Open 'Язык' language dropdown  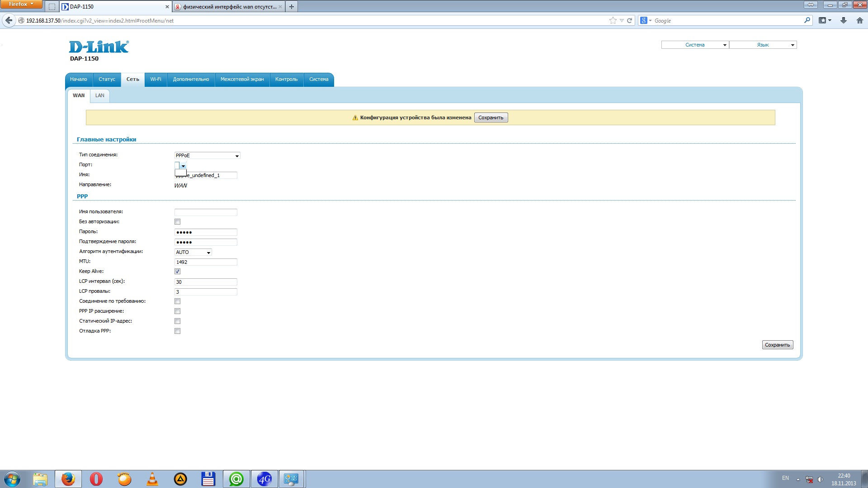point(763,45)
